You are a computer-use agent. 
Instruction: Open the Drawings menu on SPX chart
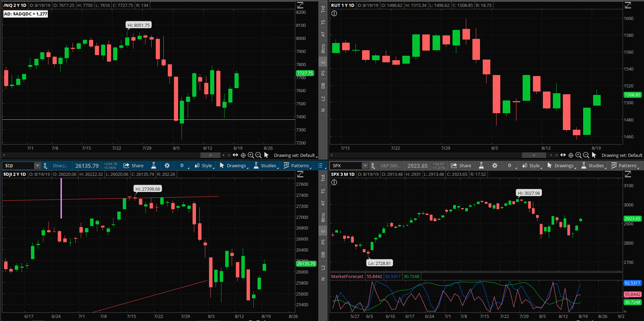(561, 165)
